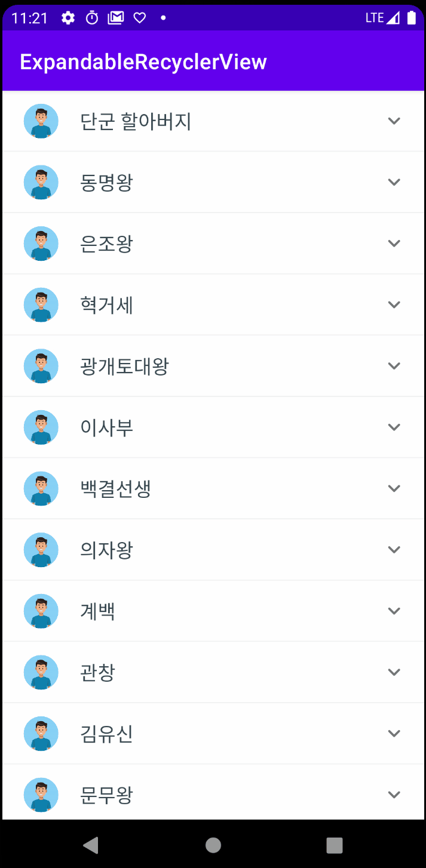The image size is (426, 868).
Task: Select the 이사부 row
Action: [213, 427]
